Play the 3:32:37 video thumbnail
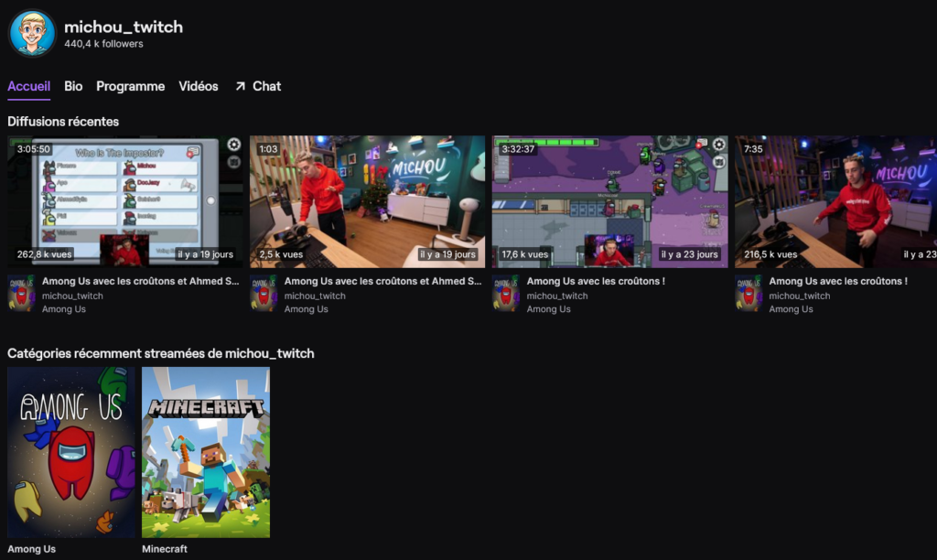Viewport: 937px width, 560px height. [x=610, y=201]
